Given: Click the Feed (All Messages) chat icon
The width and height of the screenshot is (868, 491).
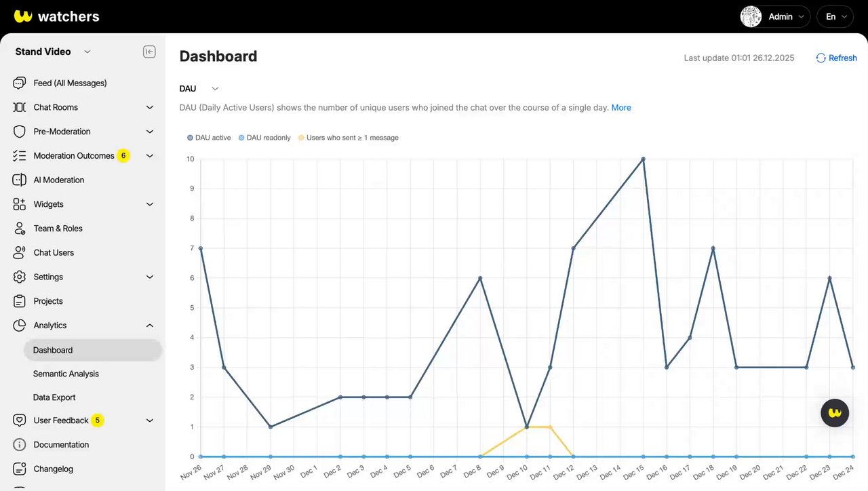Looking at the screenshot, I should pyautogui.click(x=20, y=83).
